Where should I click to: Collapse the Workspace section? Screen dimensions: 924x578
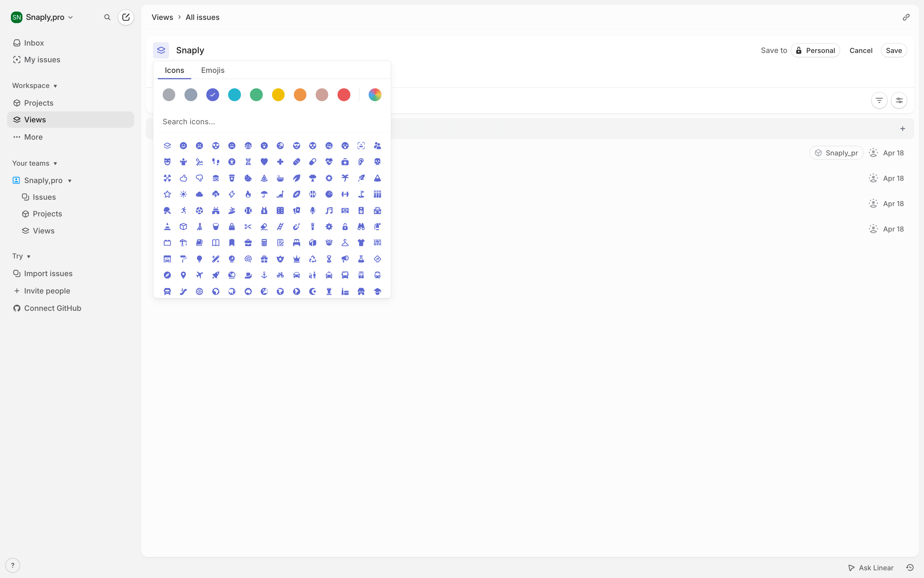[35, 86]
